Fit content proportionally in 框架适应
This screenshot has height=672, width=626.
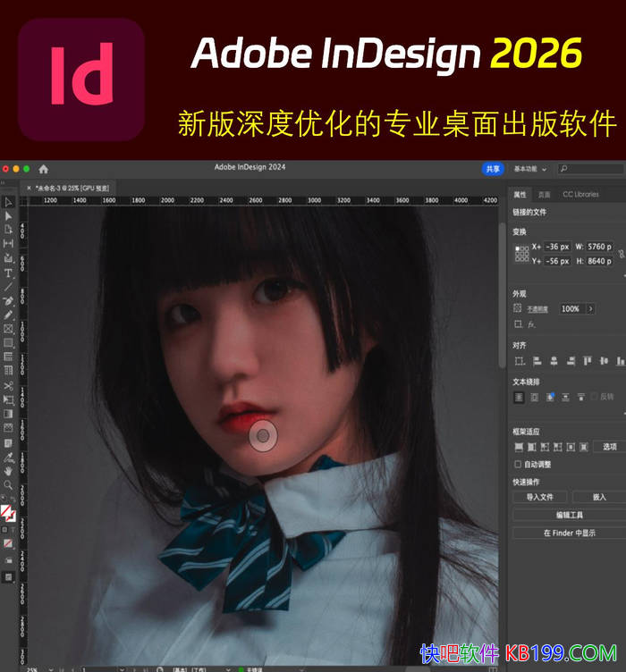tap(532, 447)
